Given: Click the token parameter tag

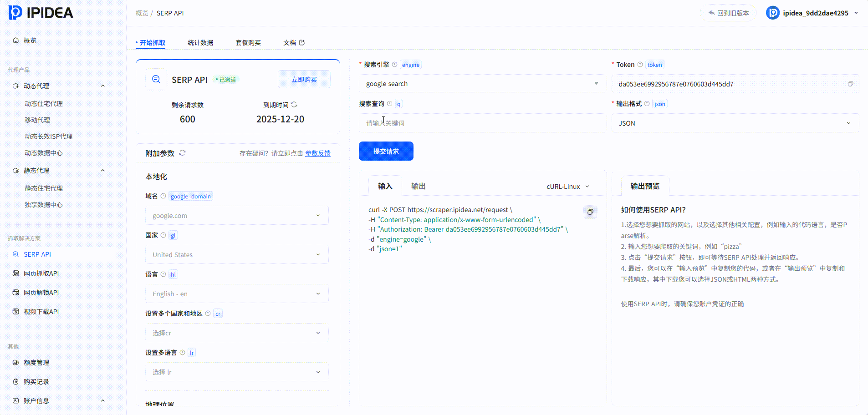Looking at the screenshot, I should [655, 65].
